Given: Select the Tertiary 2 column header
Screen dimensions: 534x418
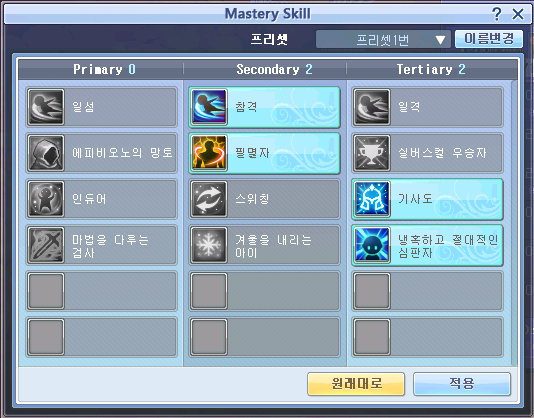Looking at the screenshot, I should pyautogui.click(x=431, y=69).
